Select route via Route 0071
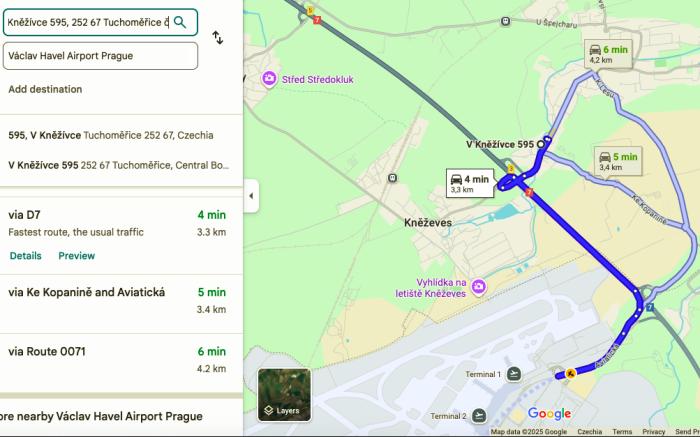Screen dimensions: 700x437 tap(121, 362)
